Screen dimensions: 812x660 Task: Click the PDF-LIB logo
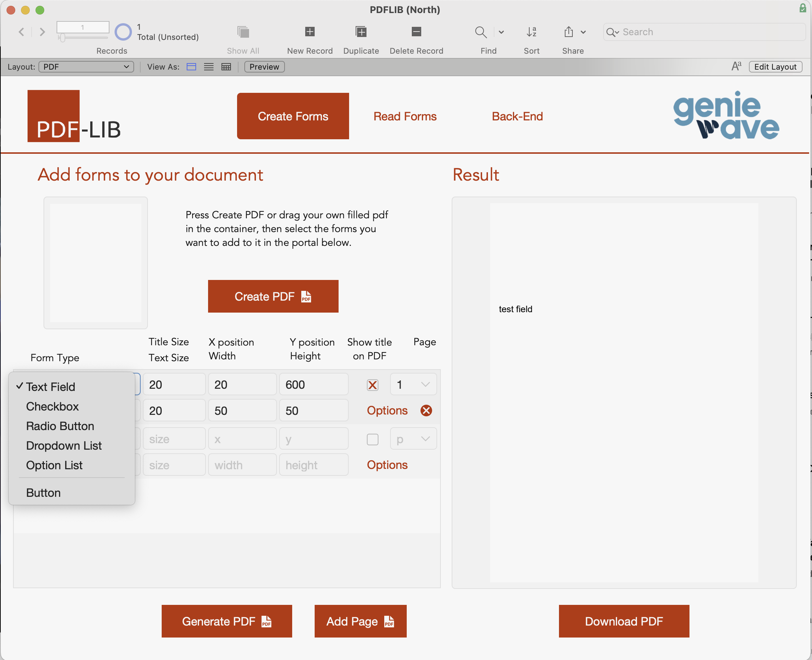coord(74,116)
